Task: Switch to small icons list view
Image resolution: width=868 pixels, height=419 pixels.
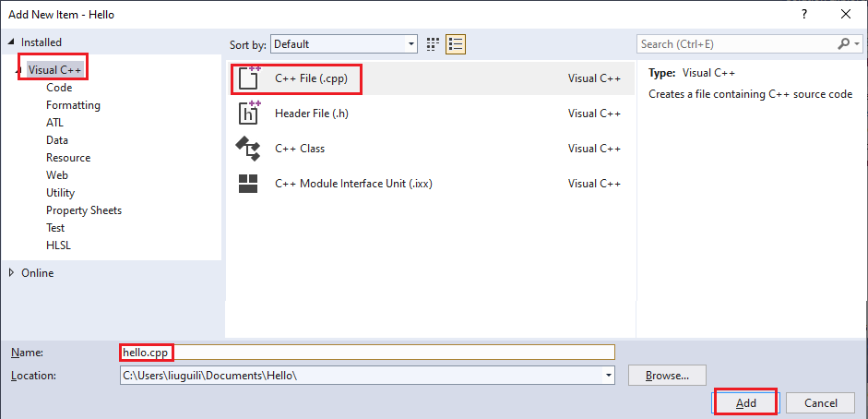Action: click(456, 44)
